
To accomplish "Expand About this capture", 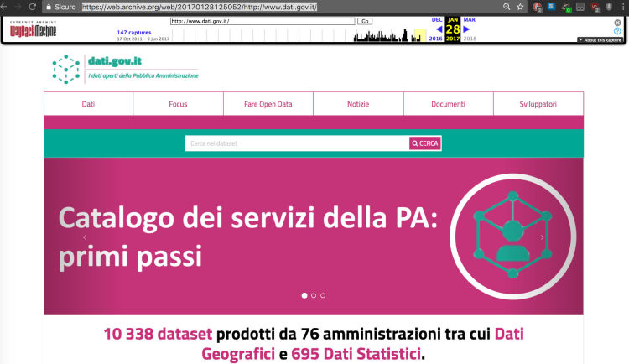I will (x=600, y=39).
